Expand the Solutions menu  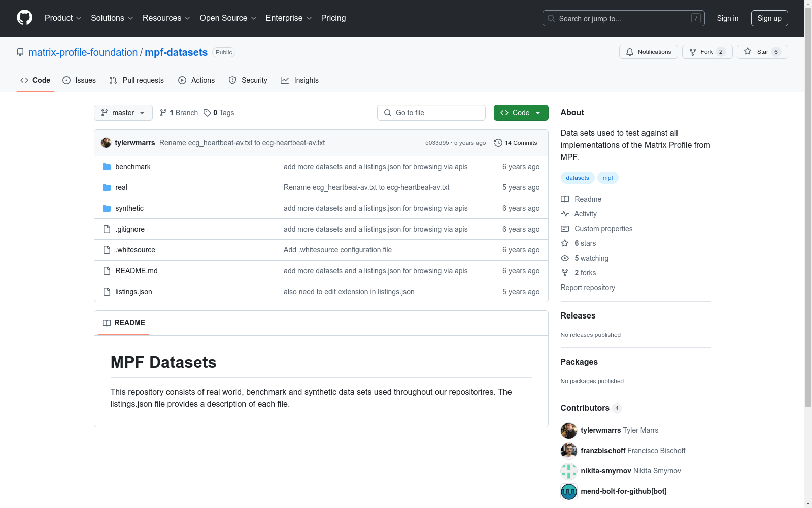(112, 18)
